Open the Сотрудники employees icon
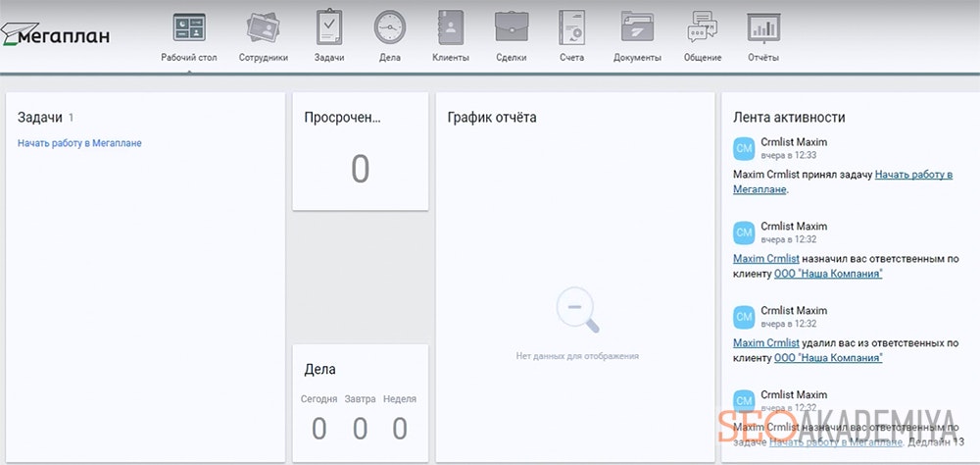The width and height of the screenshot is (980, 465). click(263, 27)
